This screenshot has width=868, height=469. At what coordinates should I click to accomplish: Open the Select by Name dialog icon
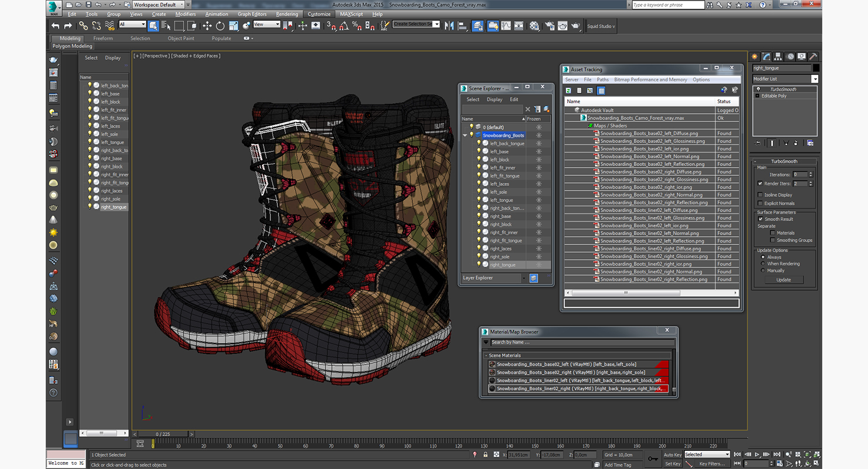pyautogui.click(x=165, y=26)
